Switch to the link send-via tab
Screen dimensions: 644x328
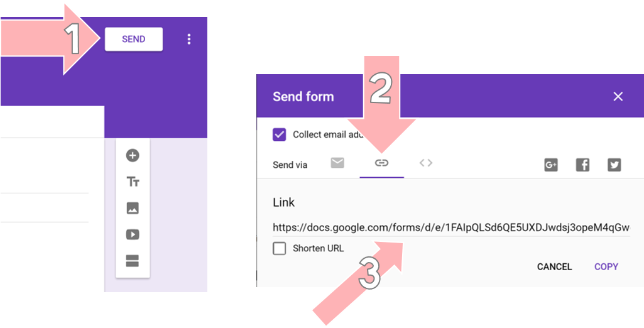381,163
